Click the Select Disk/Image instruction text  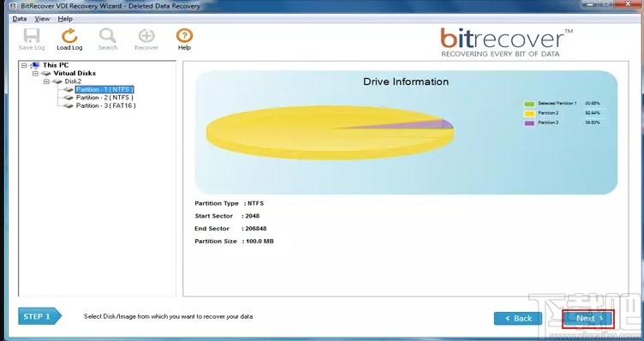[169, 316]
